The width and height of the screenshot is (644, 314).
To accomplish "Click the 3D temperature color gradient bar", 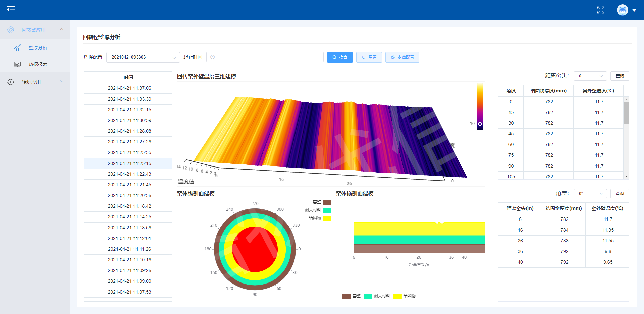I will pyautogui.click(x=480, y=107).
